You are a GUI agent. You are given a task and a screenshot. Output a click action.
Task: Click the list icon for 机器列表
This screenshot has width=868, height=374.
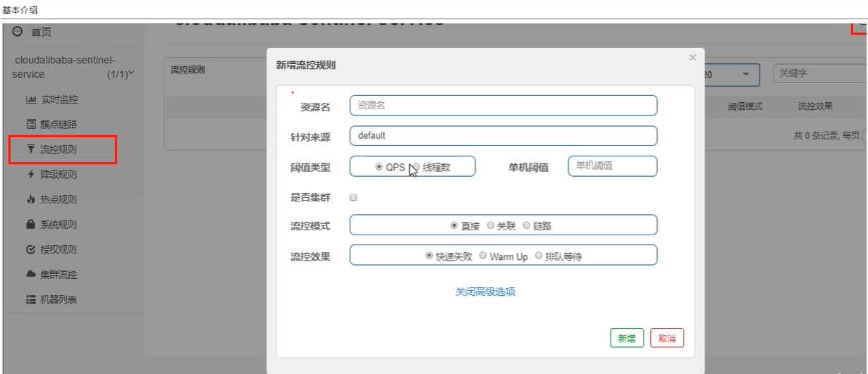coord(31,299)
